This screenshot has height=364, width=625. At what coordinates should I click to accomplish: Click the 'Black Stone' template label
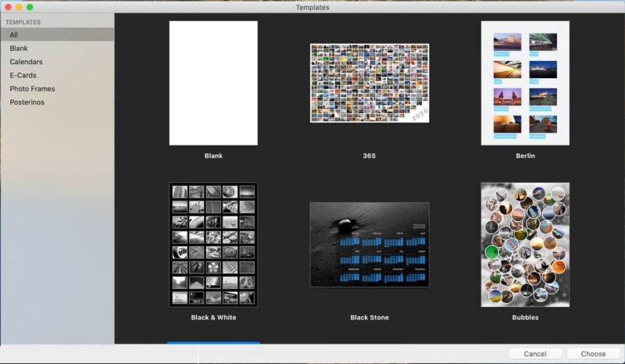pyautogui.click(x=370, y=317)
